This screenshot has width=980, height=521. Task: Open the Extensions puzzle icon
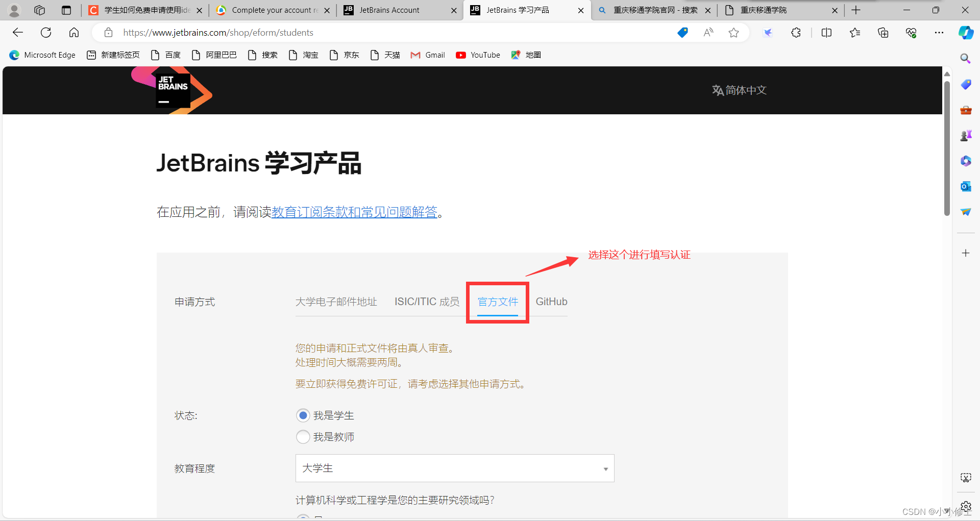796,33
